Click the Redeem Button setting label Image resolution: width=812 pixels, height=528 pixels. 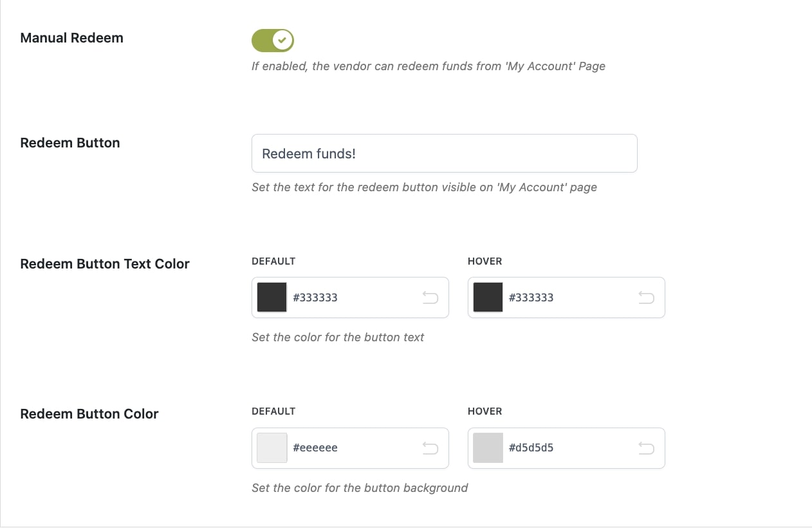[x=70, y=143]
